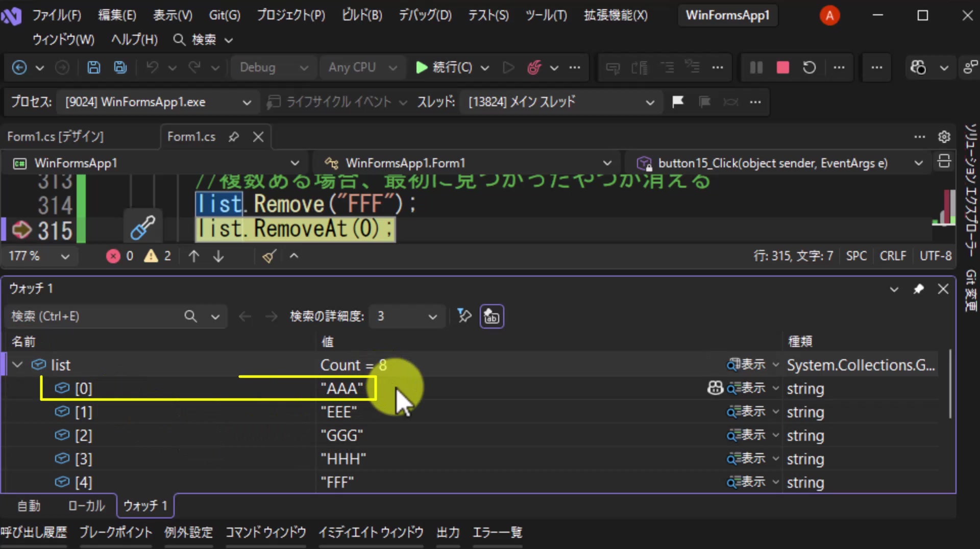The image size is (980, 549).
Task: Click the Save All toolbar icon
Action: [120, 67]
